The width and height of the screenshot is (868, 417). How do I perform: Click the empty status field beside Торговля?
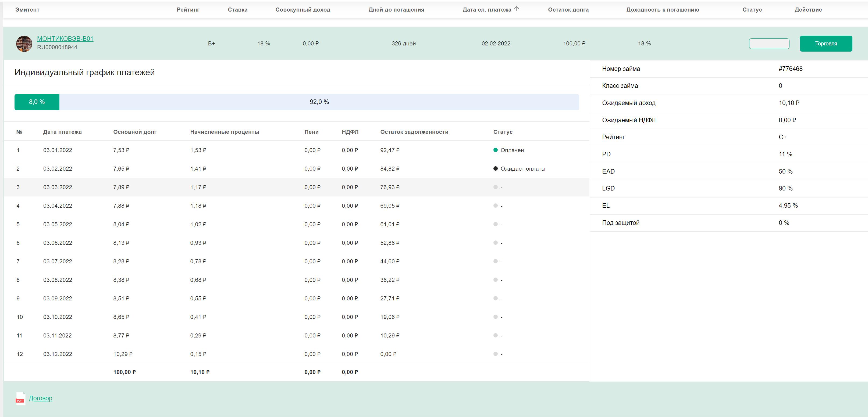[x=769, y=44]
